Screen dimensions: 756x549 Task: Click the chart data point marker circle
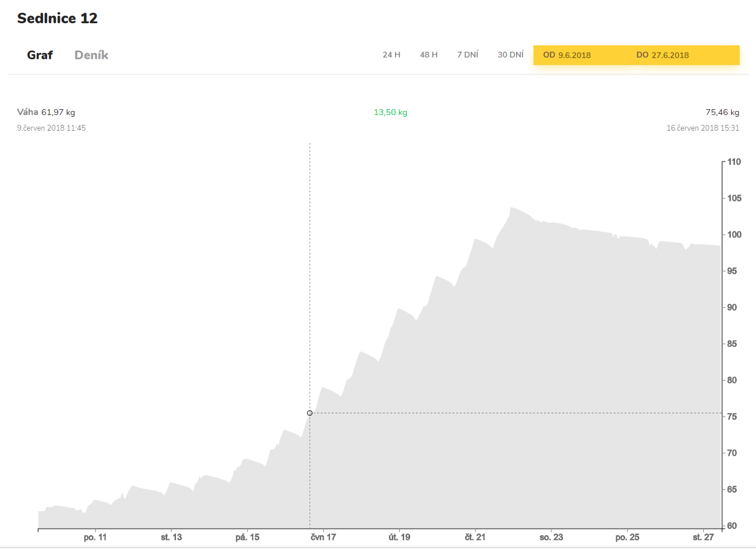pyautogui.click(x=310, y=413)
